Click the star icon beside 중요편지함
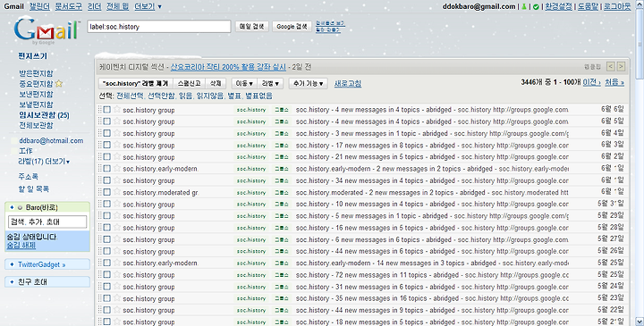This screenshot has height=326, width=644. (59, 84)
